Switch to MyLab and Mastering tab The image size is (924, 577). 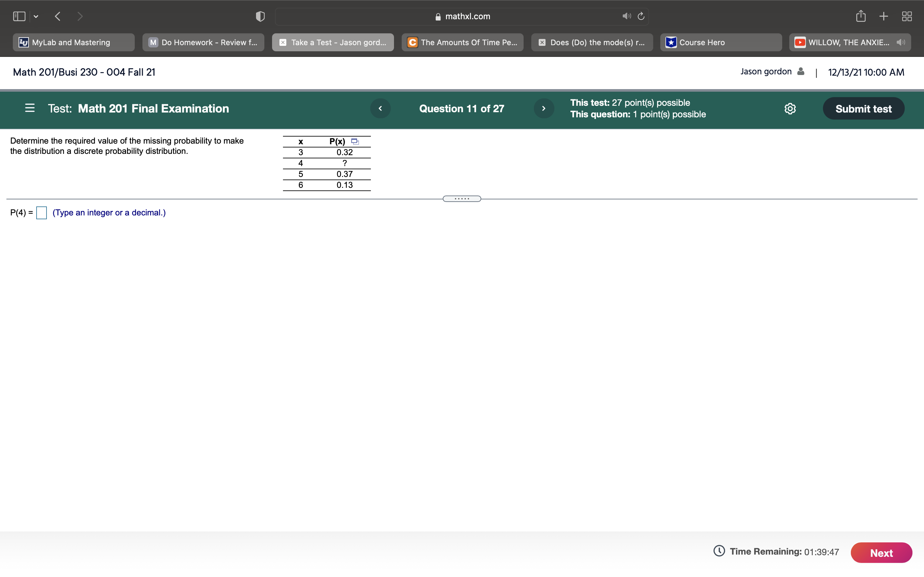click(x=73, y=42)
